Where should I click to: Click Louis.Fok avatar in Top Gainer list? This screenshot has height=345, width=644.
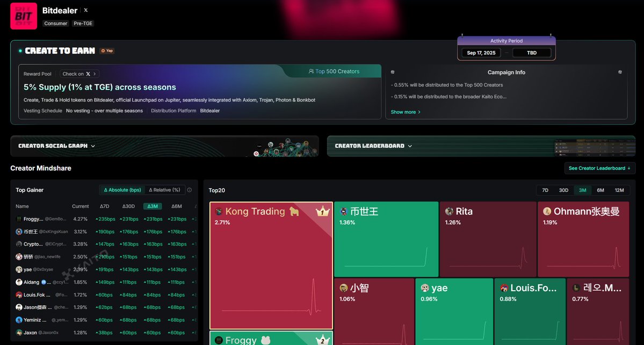coord(19,295)
